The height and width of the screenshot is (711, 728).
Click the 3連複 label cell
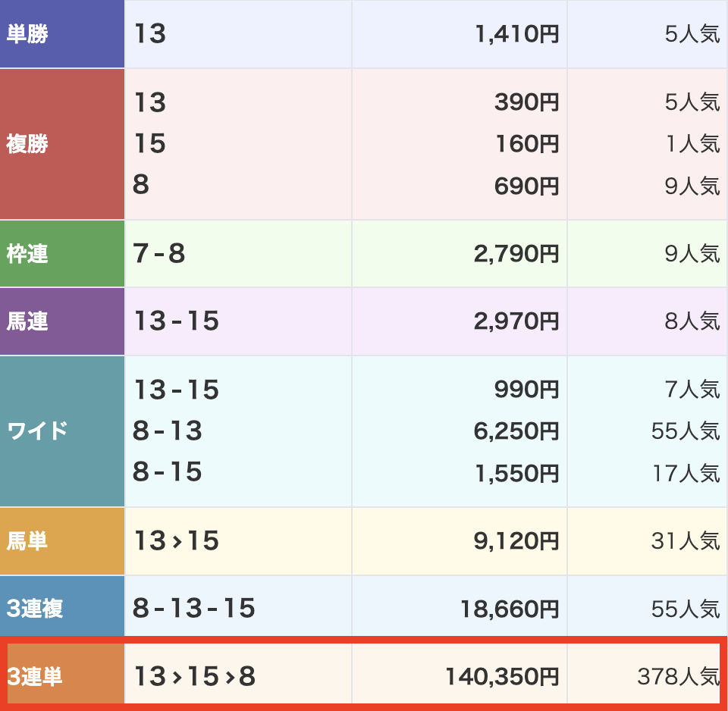[x=35, y=609]
